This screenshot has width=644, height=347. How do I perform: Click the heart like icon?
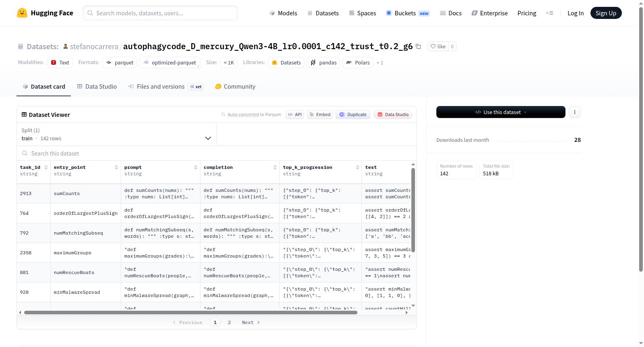[433, 46]
